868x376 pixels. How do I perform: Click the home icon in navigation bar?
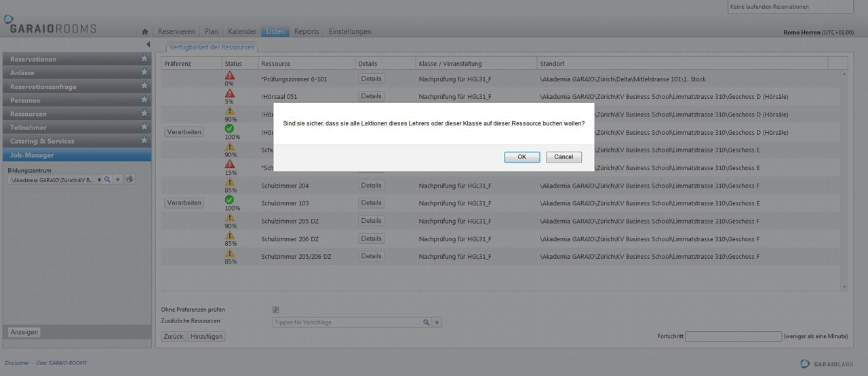point(144,32)
